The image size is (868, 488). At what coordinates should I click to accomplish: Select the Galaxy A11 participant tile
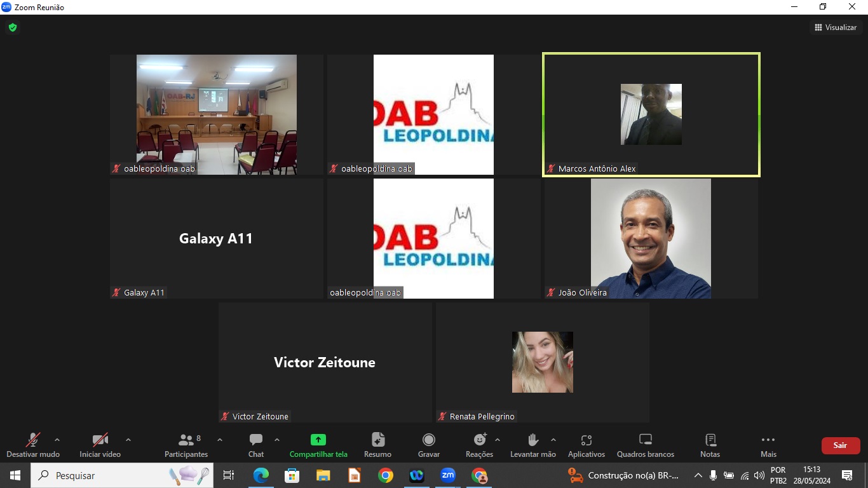(216, 238)
